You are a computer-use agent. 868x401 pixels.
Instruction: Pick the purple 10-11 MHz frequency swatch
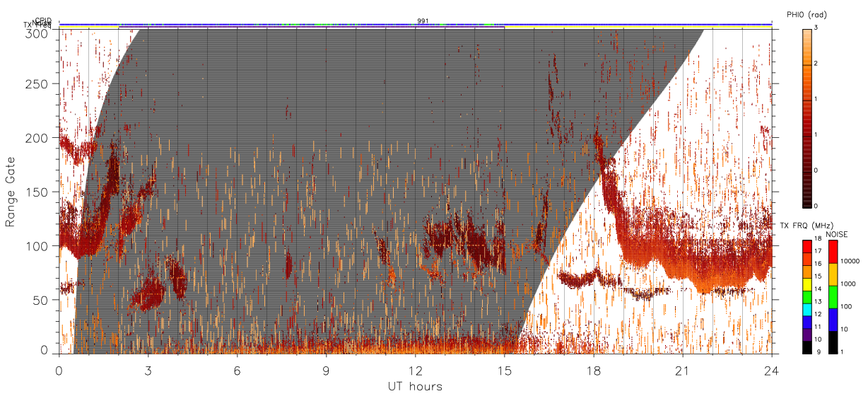807,333
